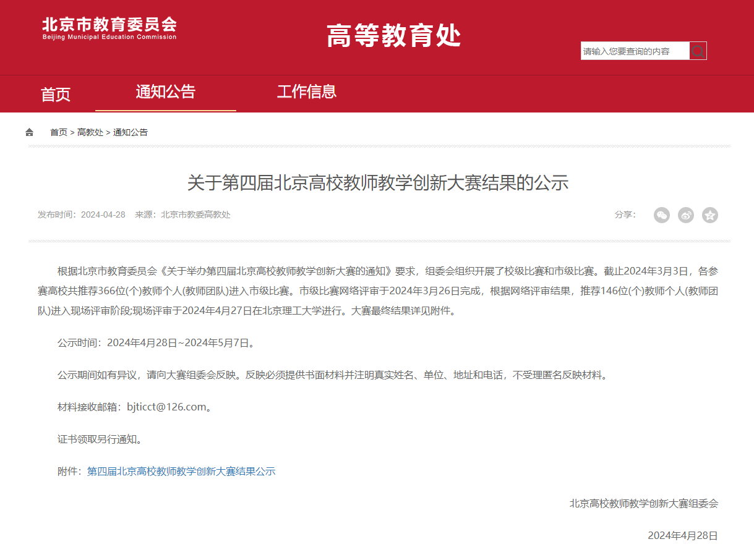Click the closing date 2024年4月28日

683,536
